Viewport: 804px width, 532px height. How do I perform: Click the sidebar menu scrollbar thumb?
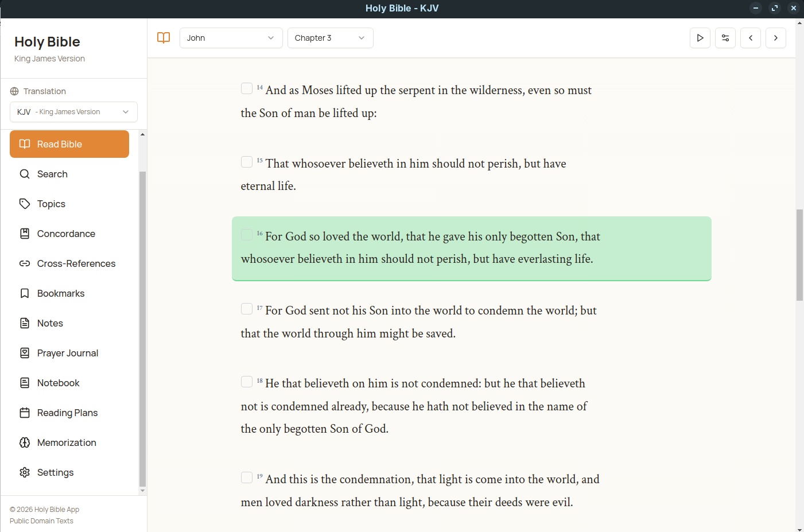click(x=142, y=329)
